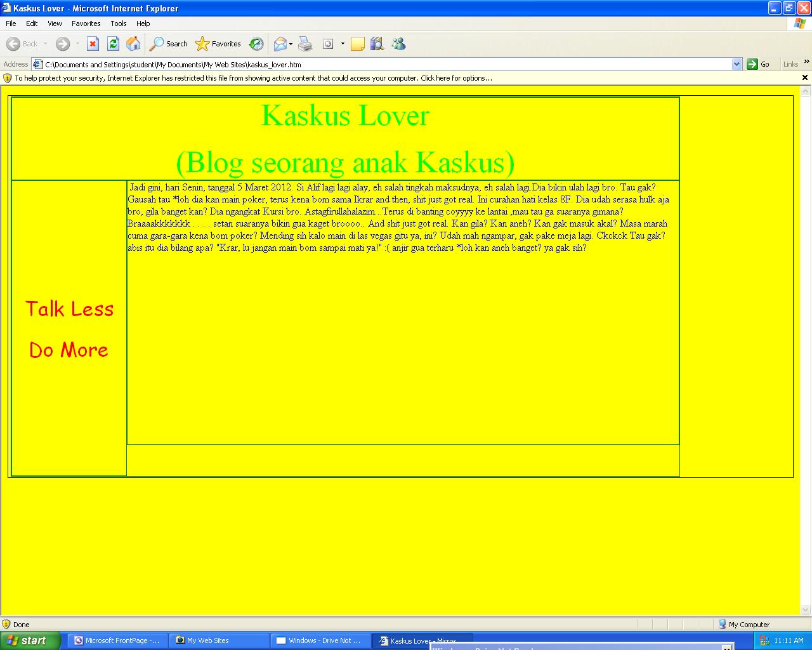The width and height of the screenshot is (812, 650).
Task: Open the File menu
Action: pyautogui.click(x=11, y=23)
